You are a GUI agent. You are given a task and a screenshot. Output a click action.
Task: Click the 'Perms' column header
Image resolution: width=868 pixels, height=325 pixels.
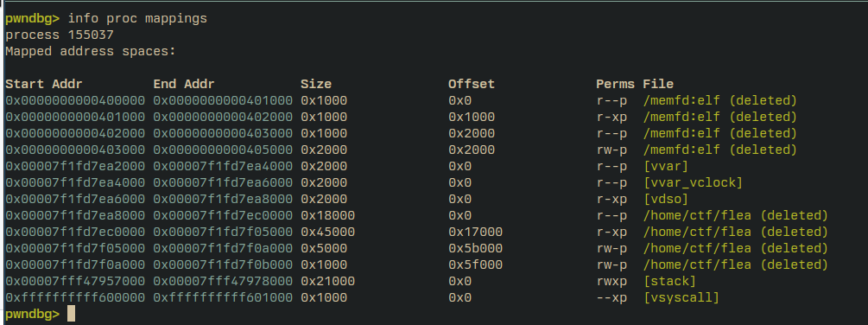click(x=616, y=84)
